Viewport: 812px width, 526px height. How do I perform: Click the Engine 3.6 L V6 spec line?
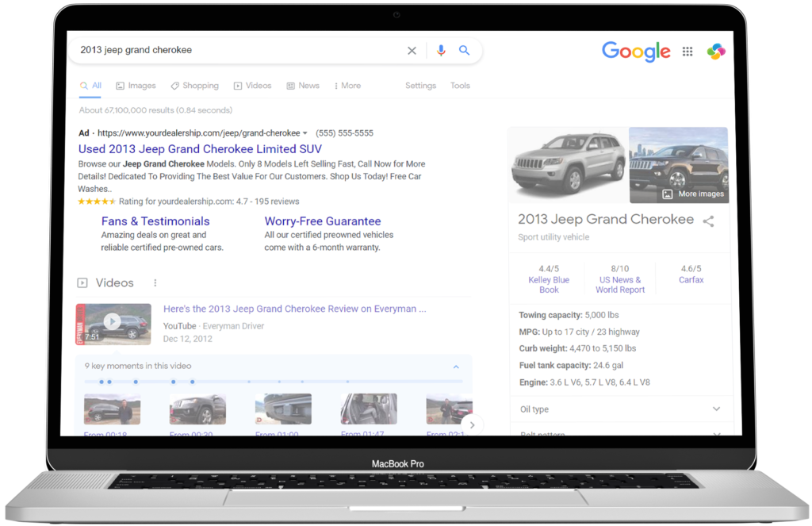click(x=584, y=382)
